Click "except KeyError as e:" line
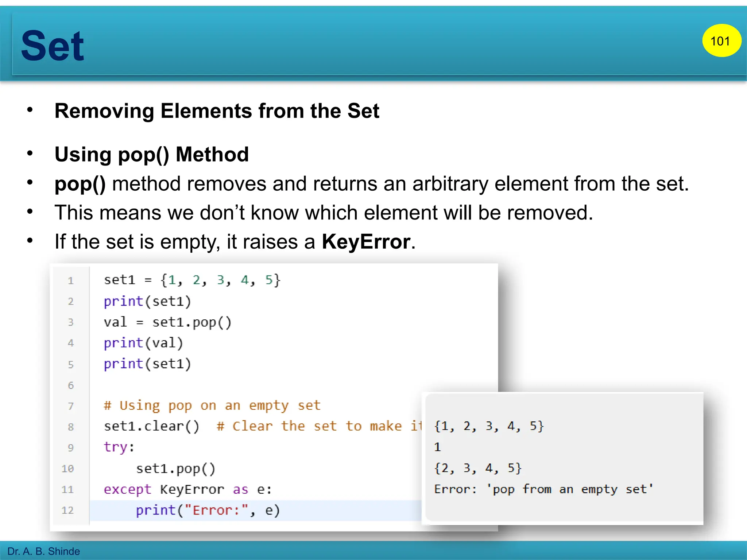The image size is (747, 560). [x=188, y=489]
